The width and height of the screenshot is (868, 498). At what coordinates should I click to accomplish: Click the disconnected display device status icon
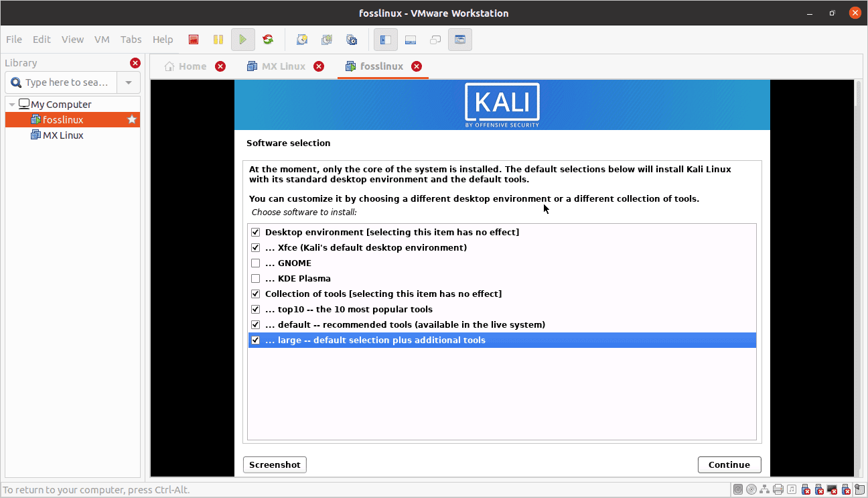tap(833, 490)
